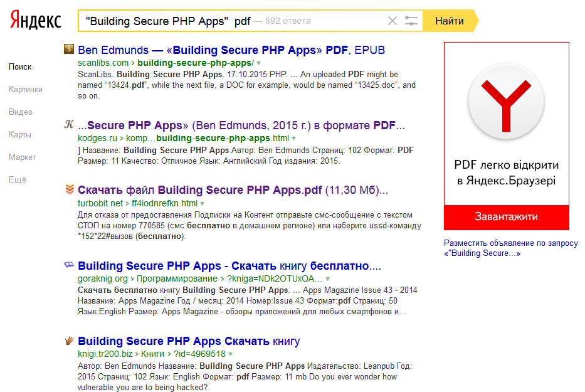Open advanced search settings sliders icon

click(411, 21)
